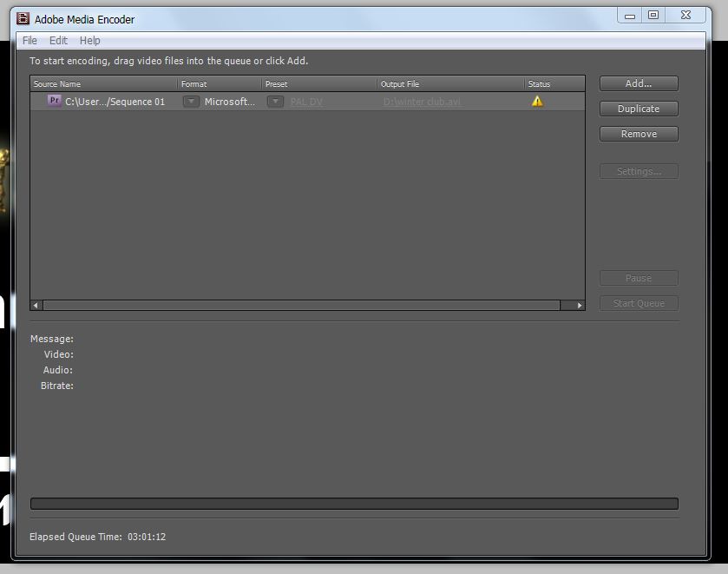Screen dimensions: 728x574
Task: Click the Start Queue button
Action: [639, 303]
